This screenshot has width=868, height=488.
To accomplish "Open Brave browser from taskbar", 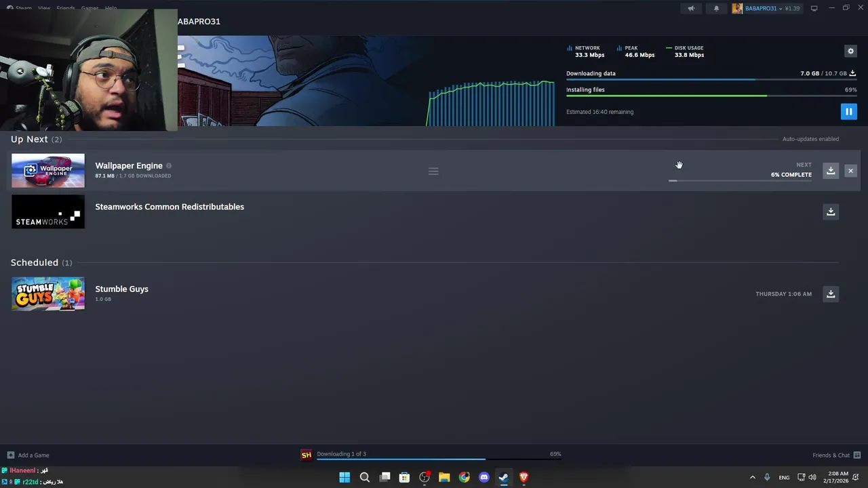I will (x=524, y=477).
